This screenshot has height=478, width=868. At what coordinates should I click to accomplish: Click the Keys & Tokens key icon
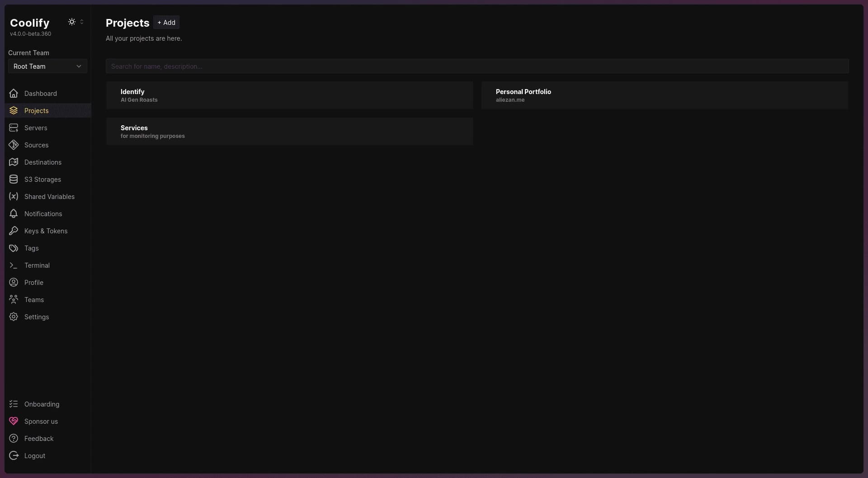click(x=14, y=231)
